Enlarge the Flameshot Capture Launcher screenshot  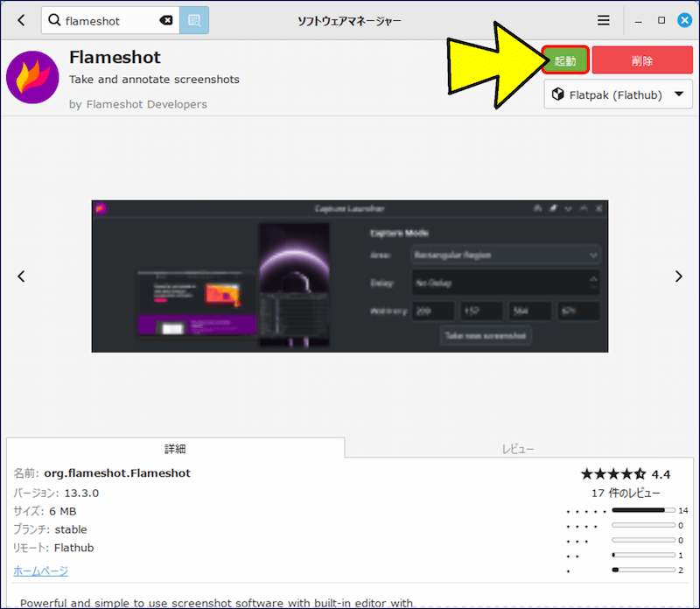click(350, 276)
